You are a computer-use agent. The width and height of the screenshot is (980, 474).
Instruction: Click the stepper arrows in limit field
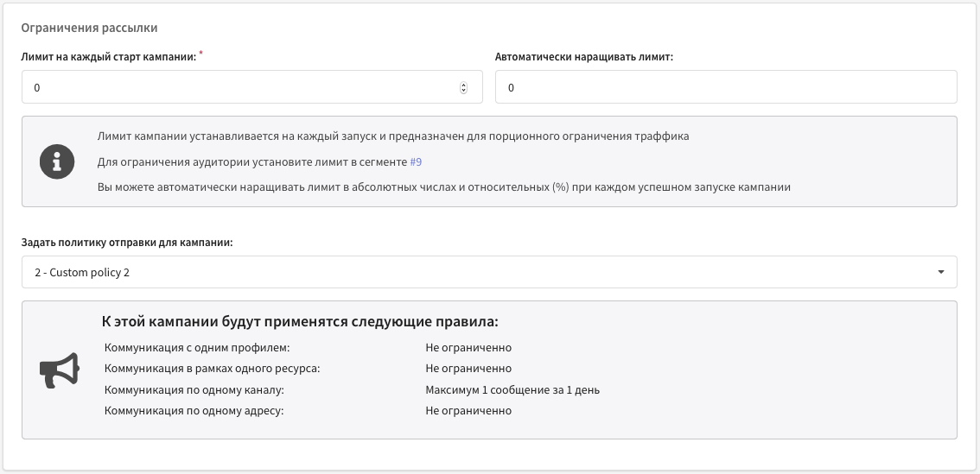[463, 87]
